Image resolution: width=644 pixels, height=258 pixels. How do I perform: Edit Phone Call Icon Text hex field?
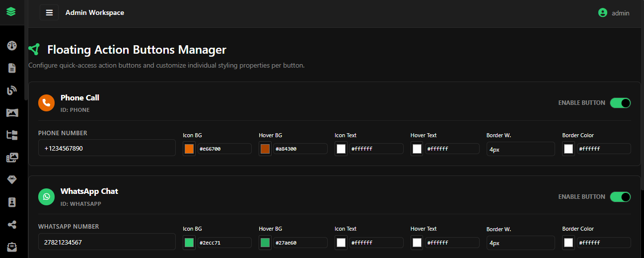click(376, 149)
